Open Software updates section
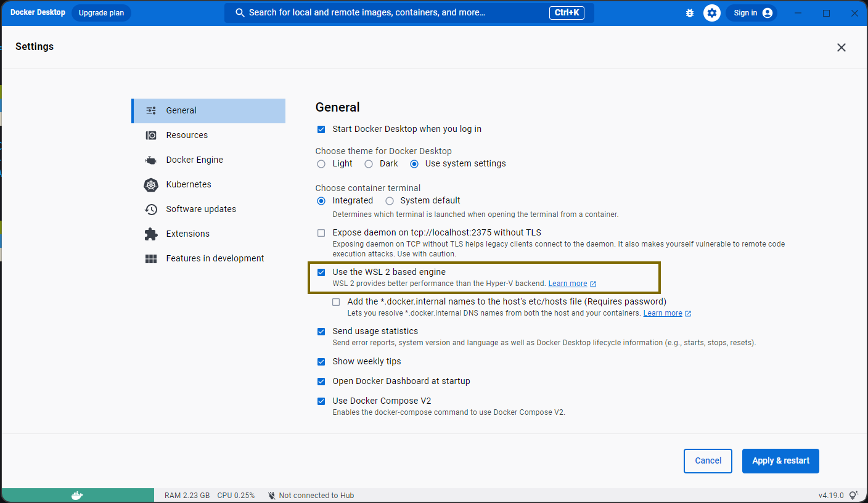 208,210
